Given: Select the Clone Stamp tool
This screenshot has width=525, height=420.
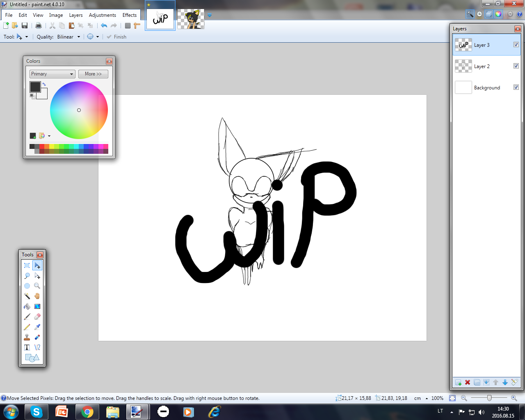Looking at the screenshot, I should click(x=27, y=337).
